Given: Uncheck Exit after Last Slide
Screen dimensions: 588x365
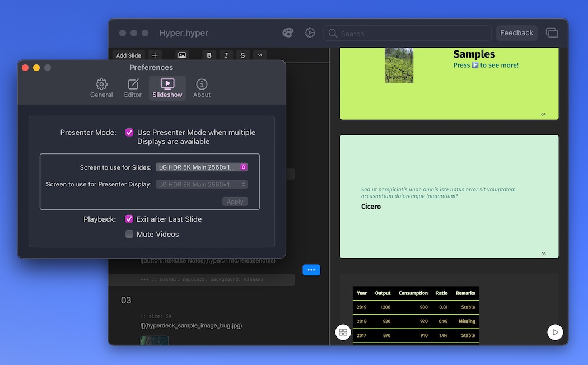Looking at the screenshot, I should (129, 219).
